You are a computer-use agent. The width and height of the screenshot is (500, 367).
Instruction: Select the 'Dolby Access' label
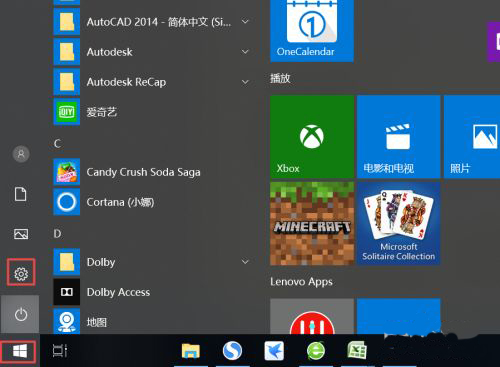coord(118,292)
